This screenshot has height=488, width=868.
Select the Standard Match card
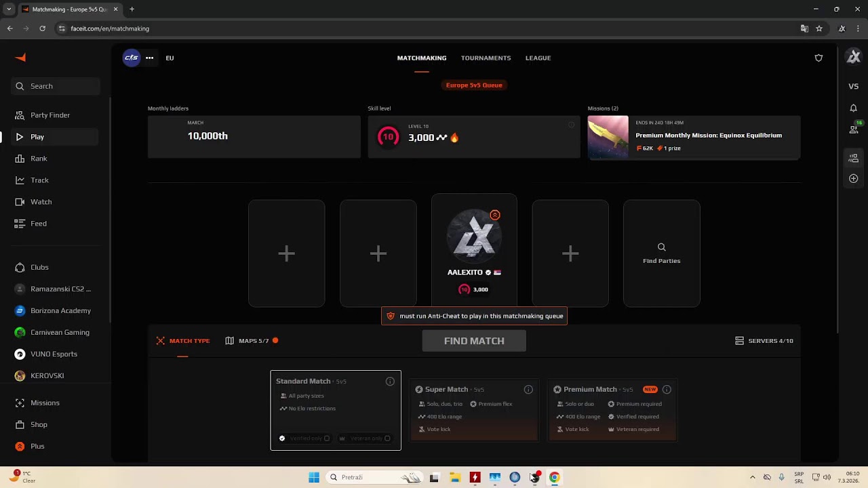click(336, 410)
